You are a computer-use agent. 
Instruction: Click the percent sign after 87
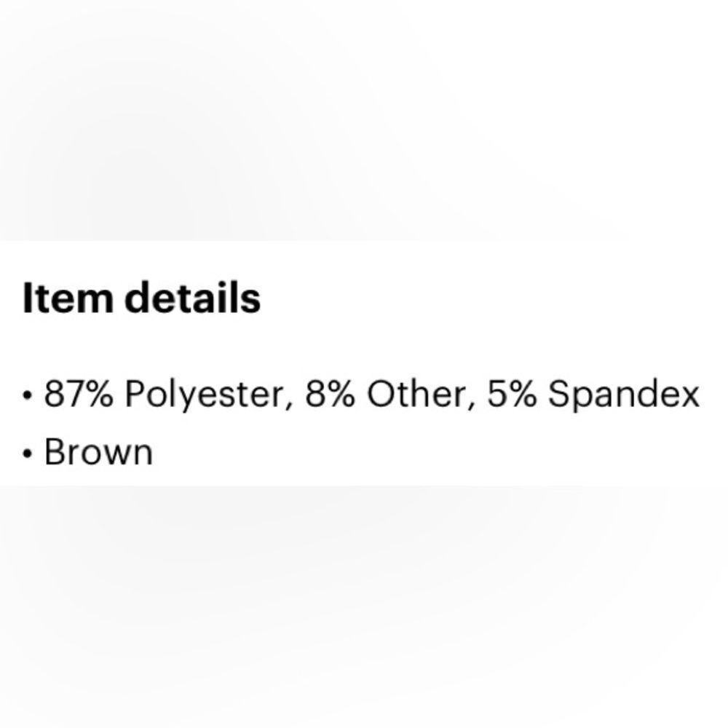[x=97, y=394]
